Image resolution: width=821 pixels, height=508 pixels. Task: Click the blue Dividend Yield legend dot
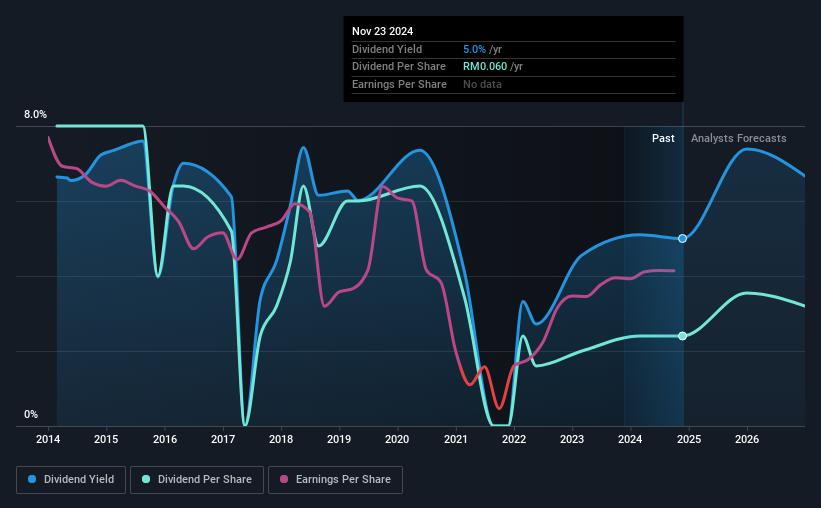point(32,479)
